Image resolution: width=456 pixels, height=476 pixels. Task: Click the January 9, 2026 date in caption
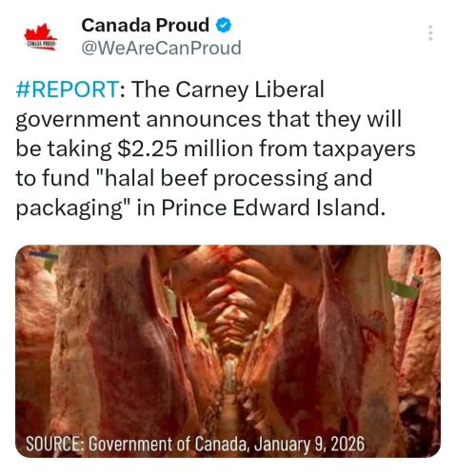pos(309,444)
